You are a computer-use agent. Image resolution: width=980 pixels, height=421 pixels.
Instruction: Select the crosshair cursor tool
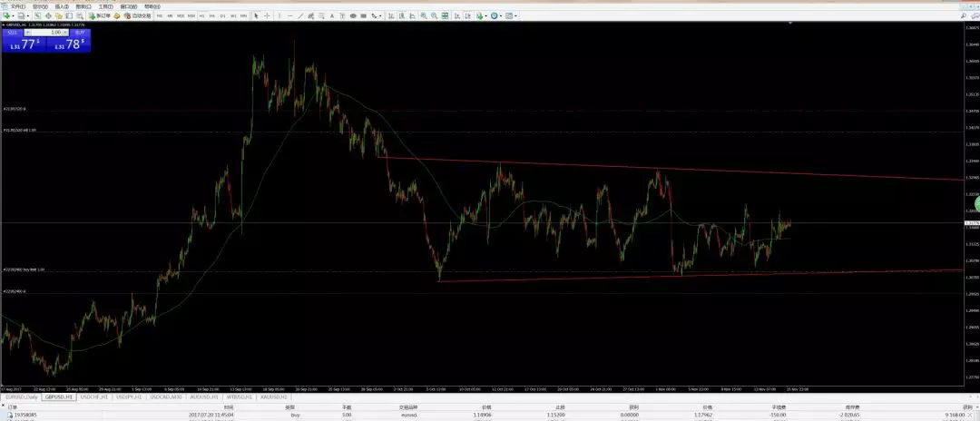(267, 15)
